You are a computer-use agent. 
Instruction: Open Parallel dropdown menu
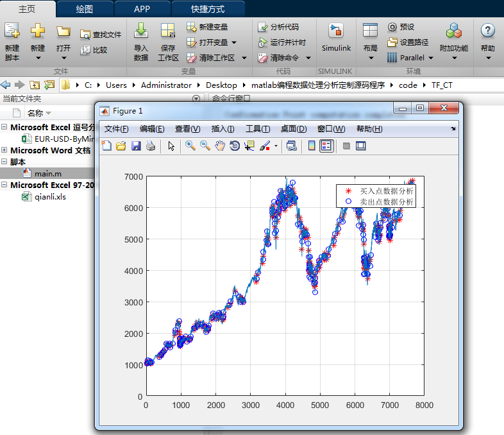pyautogui.click(x=431, y=58)
